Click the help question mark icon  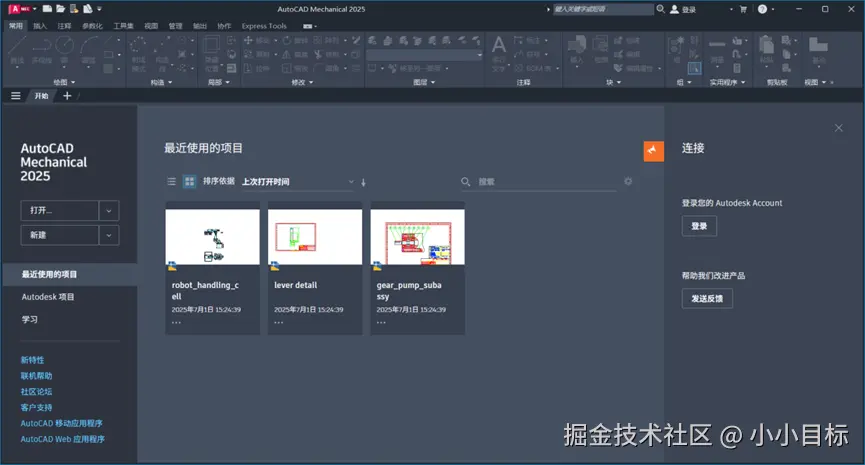762,9
